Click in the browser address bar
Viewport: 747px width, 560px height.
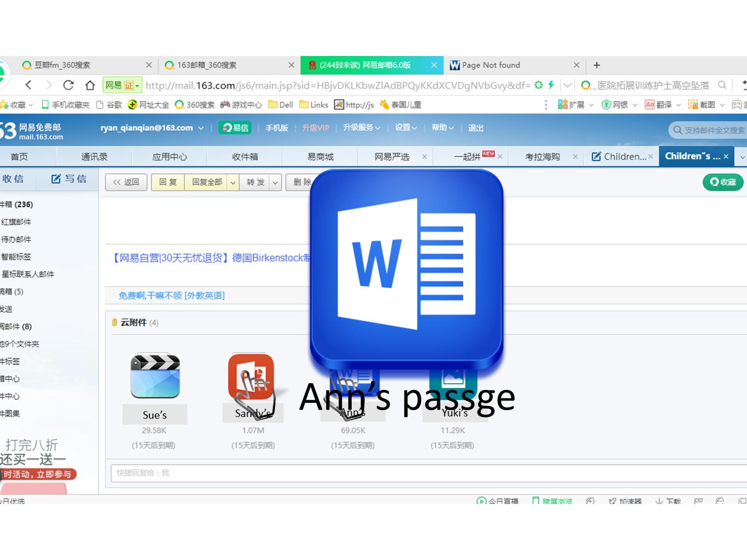click(337, 85)
